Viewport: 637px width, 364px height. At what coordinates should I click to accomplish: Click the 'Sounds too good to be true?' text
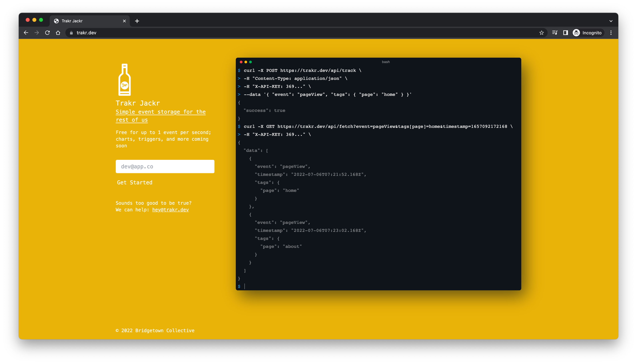coord(154,203)
